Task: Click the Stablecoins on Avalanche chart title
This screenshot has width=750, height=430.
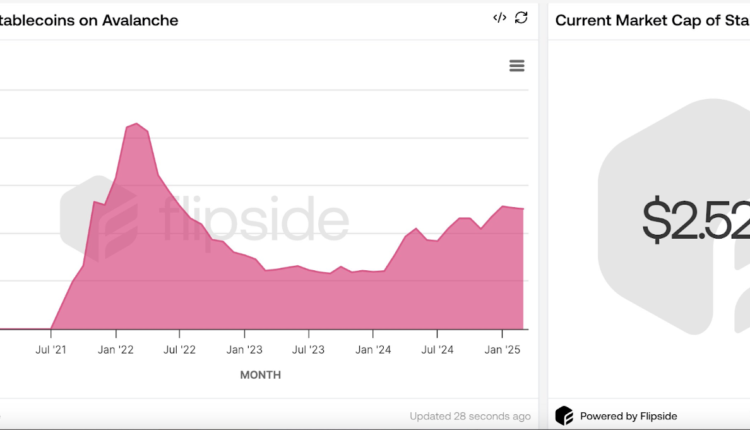Action: 90,20
